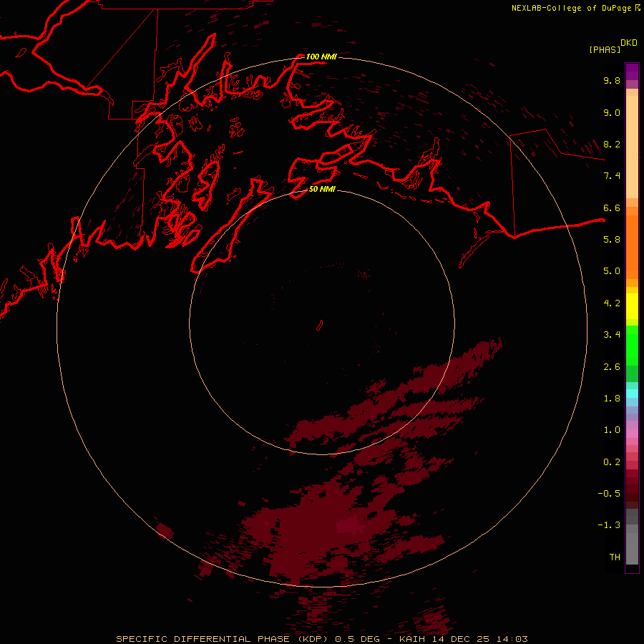Screen dimensions: 644x644
Task: Click the 1.0 value on the color scale
Action: coord(612,431)
